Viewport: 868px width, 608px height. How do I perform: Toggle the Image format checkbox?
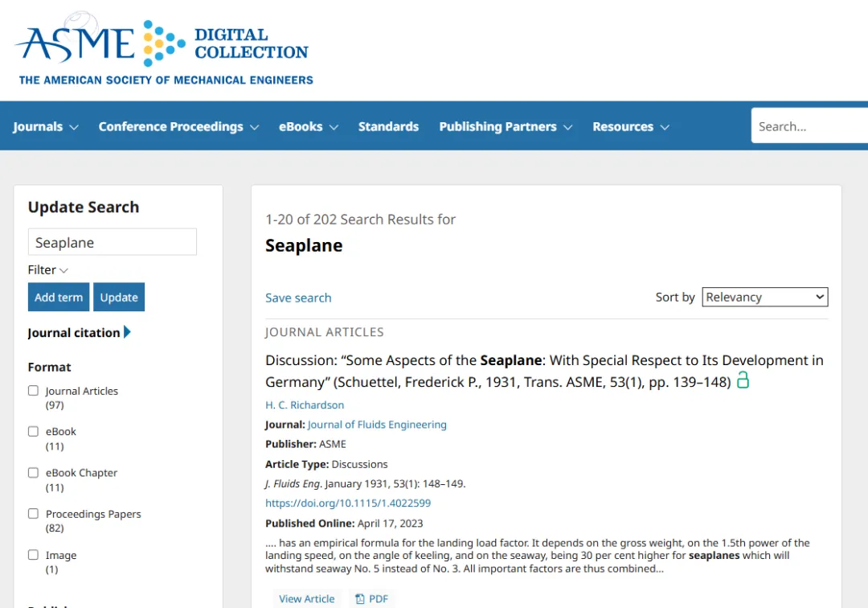tap(33, 555)
